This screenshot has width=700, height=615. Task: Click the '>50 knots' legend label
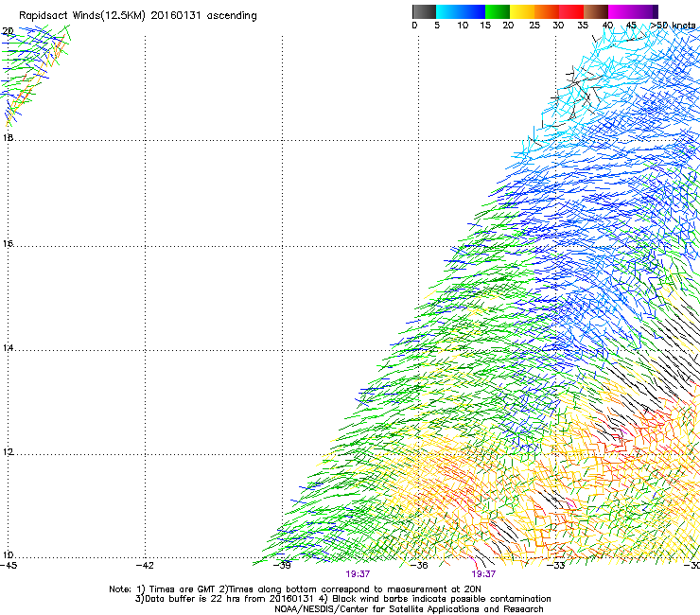(673, 26)
